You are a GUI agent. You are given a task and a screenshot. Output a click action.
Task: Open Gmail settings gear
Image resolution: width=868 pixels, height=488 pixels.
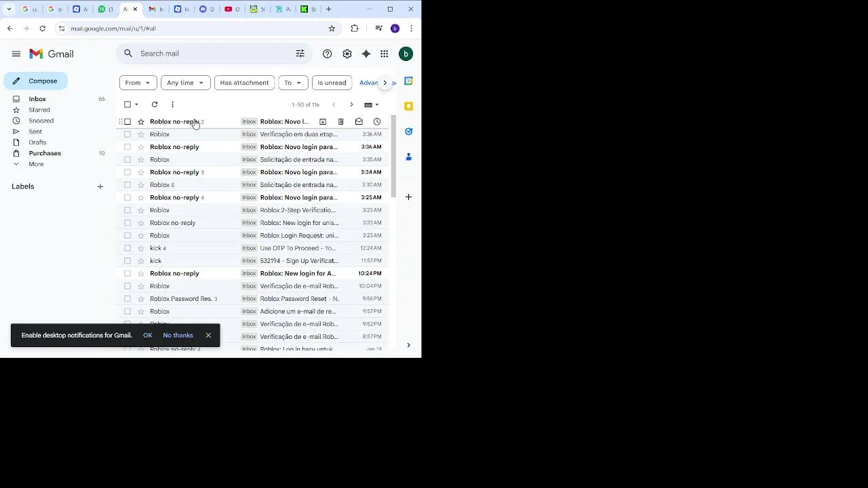tap(347, 54)
